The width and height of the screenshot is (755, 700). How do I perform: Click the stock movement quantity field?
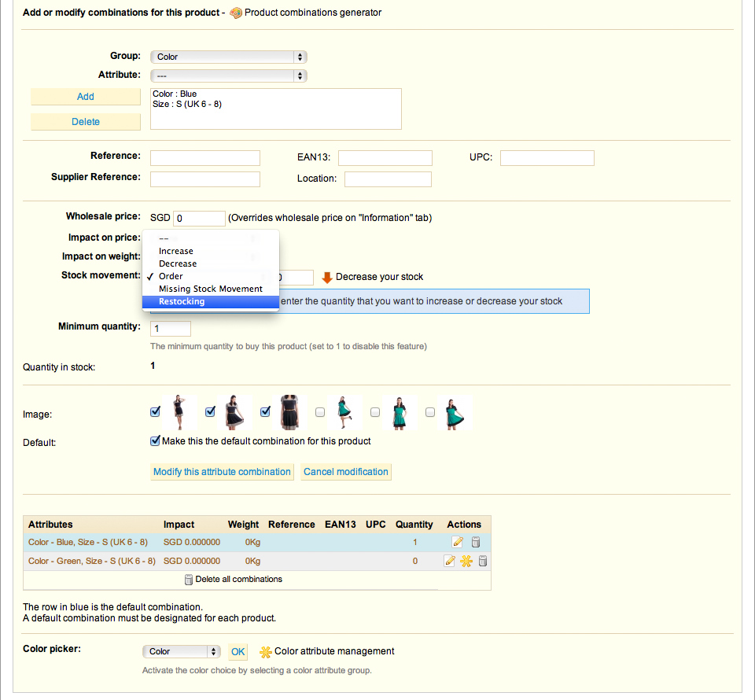point(296,278)
